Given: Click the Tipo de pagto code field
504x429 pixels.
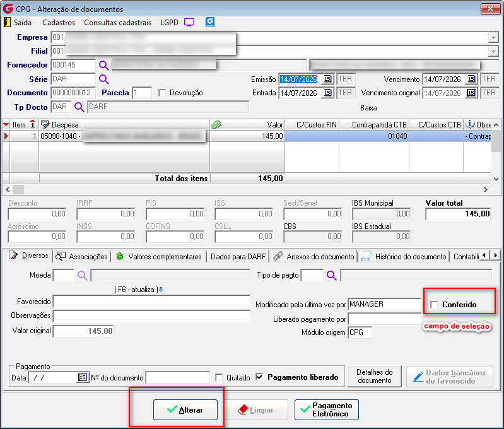Looking at the screenshot, I should [312, 275].
